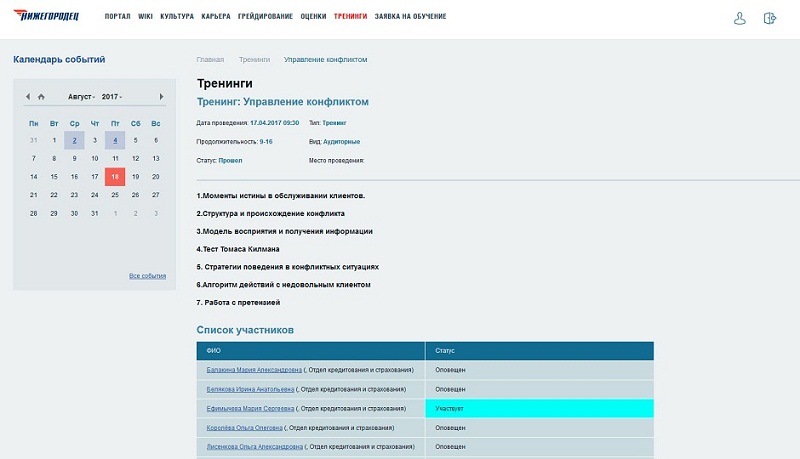Go to Главная breadcrumb
Viewport: 800px width, 459px height.
coord(210,60)
